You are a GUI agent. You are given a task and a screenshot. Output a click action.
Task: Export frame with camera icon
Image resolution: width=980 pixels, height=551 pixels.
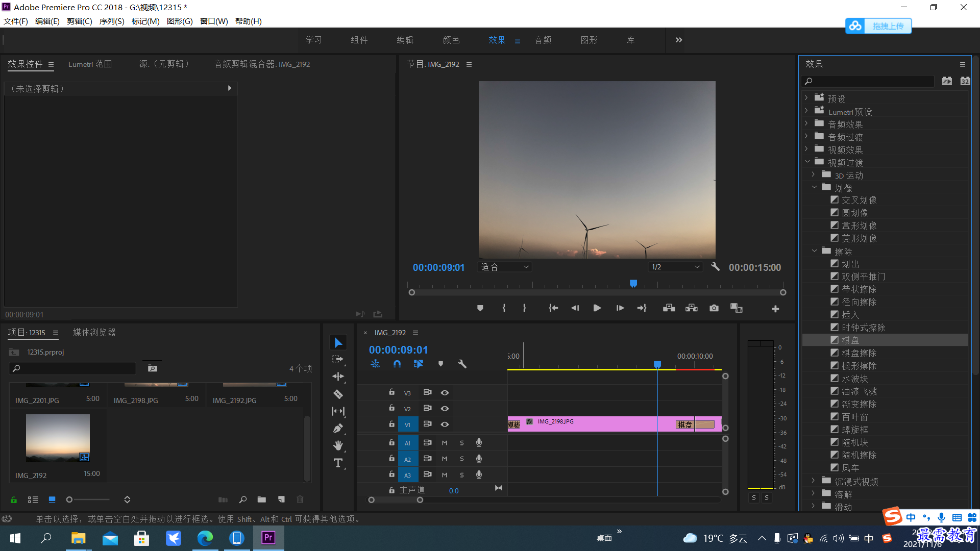pos(714,308)
